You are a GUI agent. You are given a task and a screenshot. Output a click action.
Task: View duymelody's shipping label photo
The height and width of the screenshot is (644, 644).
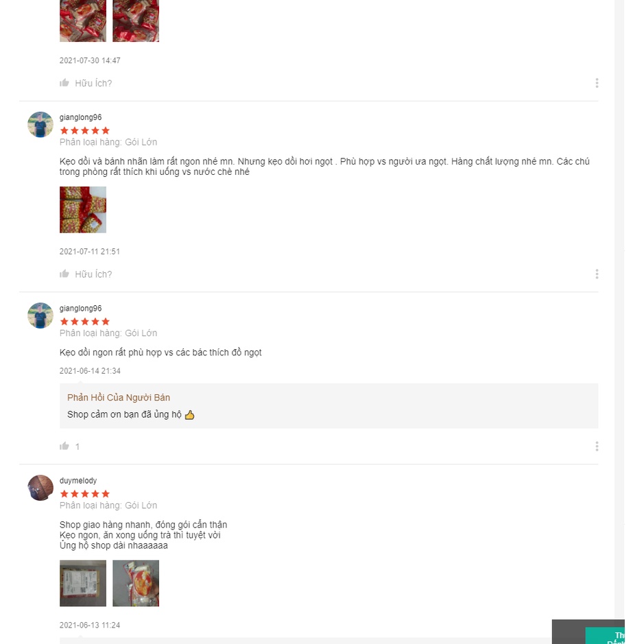click(83, 583)
